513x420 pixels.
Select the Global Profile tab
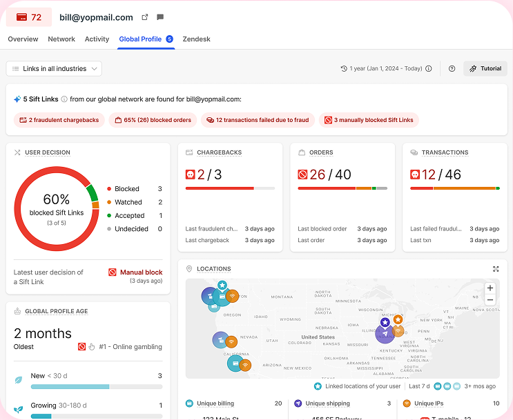point(146,39)
